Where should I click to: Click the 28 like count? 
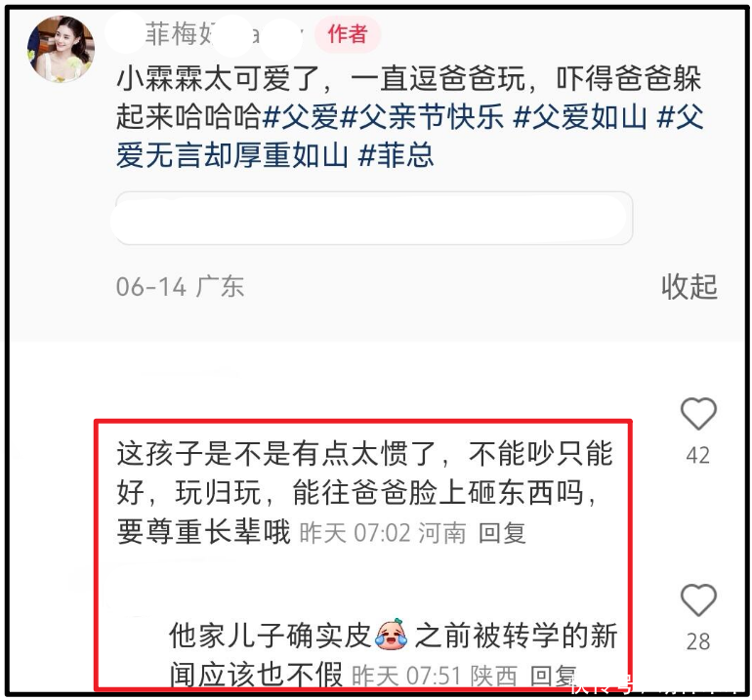pos(698,641)
